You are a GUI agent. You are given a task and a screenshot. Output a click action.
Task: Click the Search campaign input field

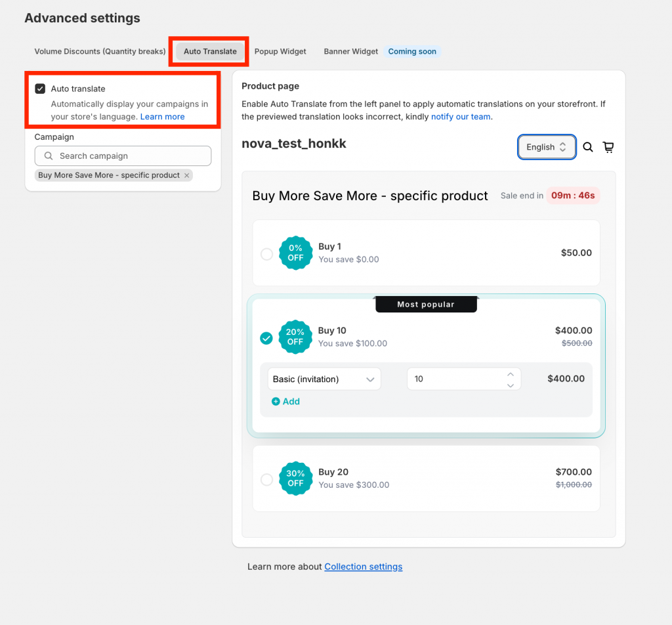(x=123, y=156)
